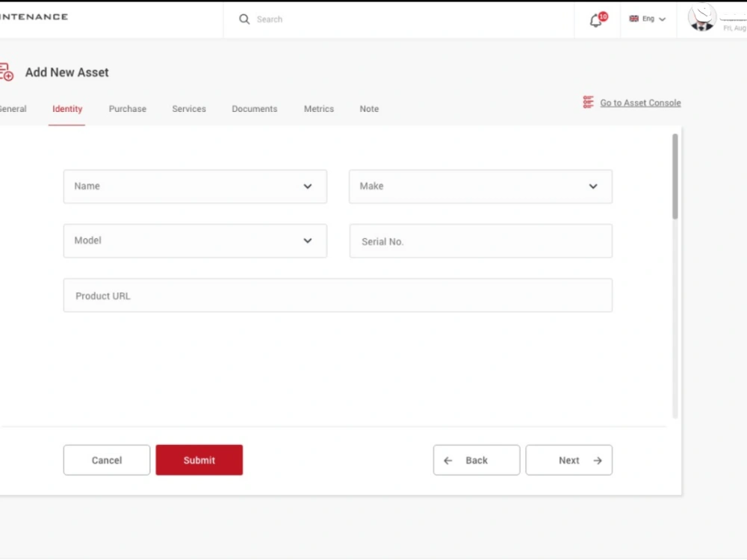Expand the Model dropdown

pos(195,240)
